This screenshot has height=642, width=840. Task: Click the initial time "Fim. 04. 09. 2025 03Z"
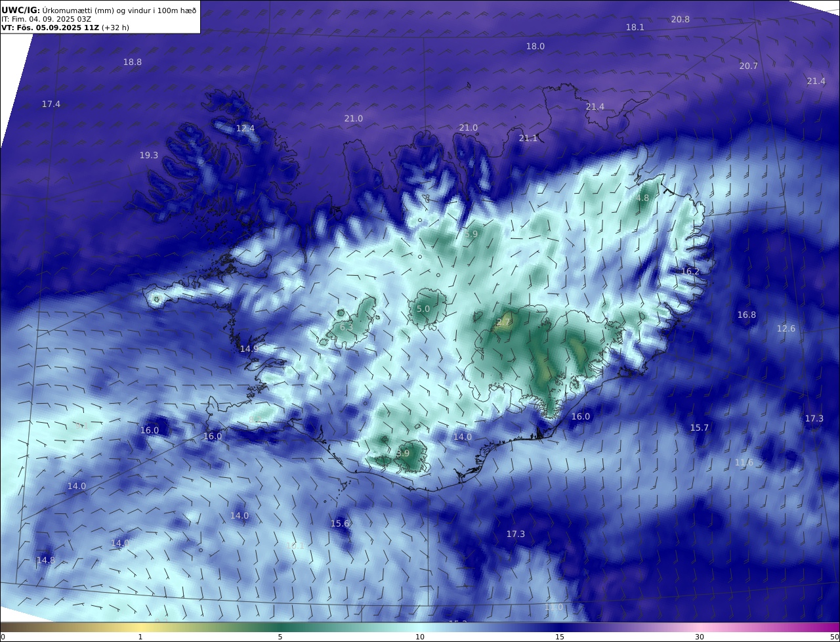click(52, 20)
